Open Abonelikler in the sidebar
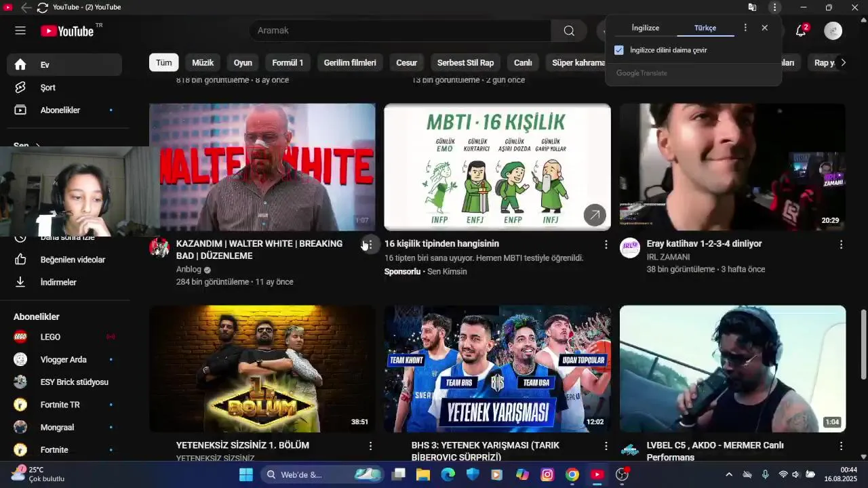Viewport: 868px width, 488px height. tap(64, 110)
